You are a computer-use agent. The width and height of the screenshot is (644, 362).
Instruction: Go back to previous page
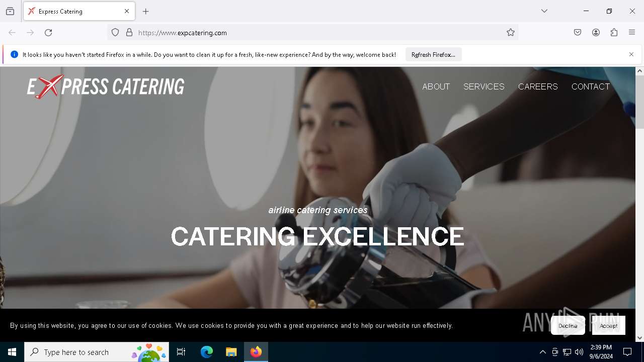click(12, 33)
